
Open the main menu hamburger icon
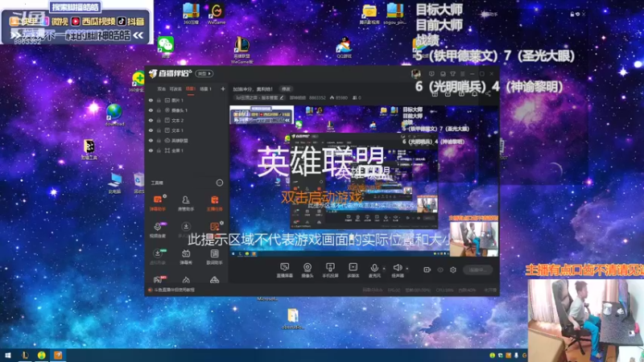pyautogui.click(x=463, y=74)
